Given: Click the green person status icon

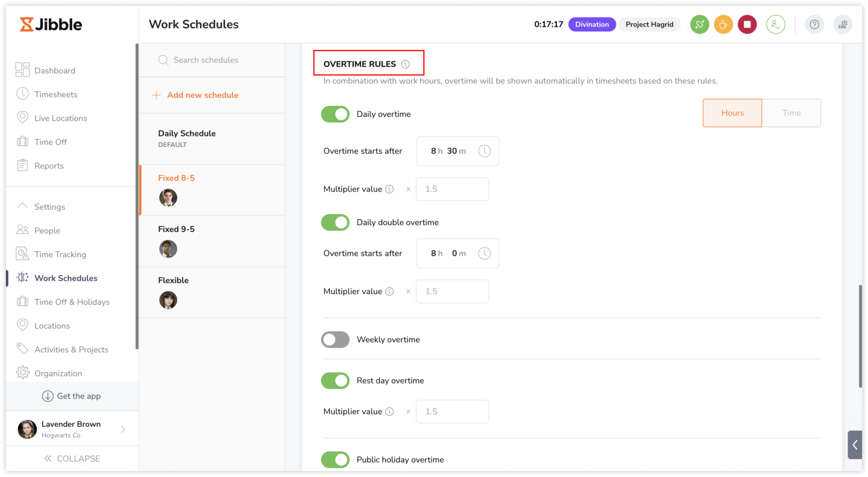Looking at the screenshot, I should [775, 24].
